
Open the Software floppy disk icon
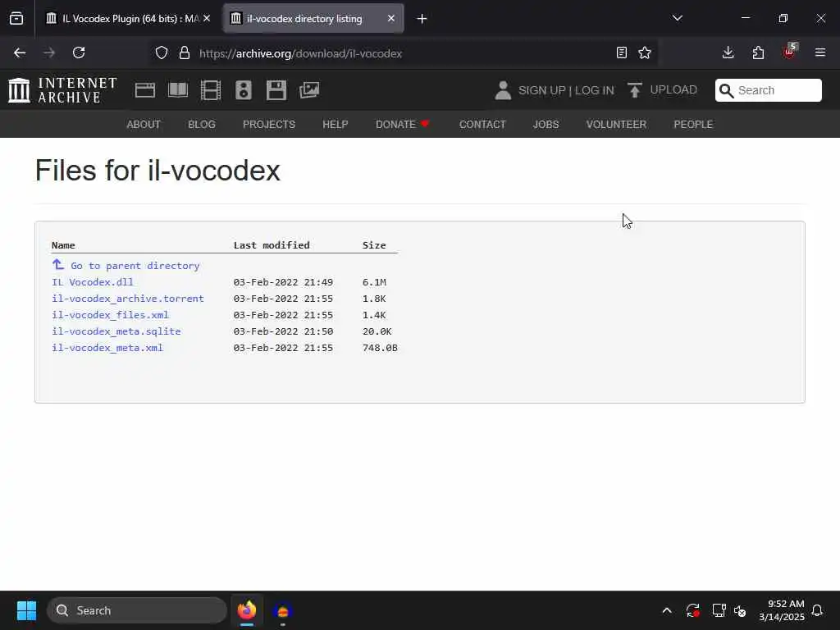click(276, 90)
